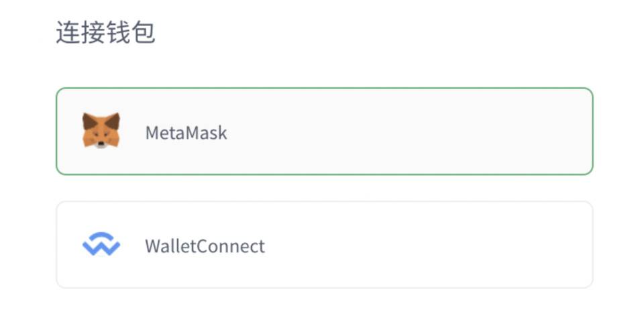Click the blue WalletConnect logo icon
644x326 pixels.
coord(101,245)
